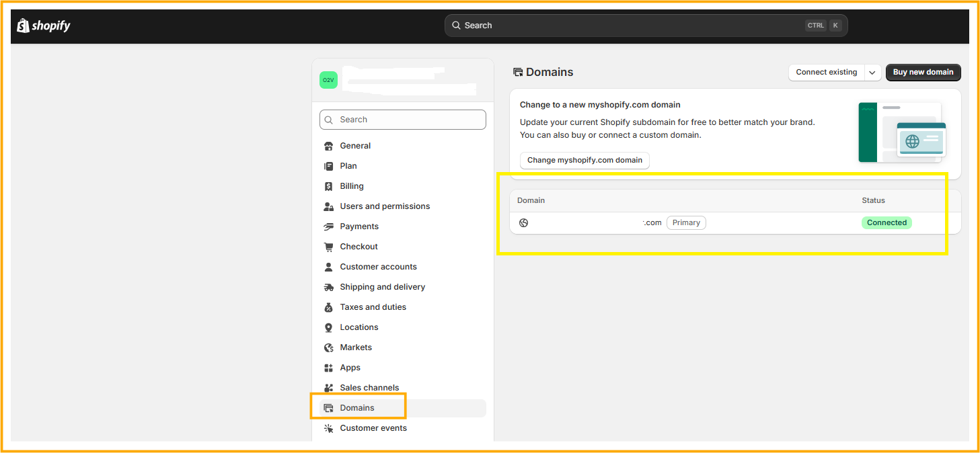The image size is (980, 453).
Task: Click the O2V store avatar
Action: 328,79
